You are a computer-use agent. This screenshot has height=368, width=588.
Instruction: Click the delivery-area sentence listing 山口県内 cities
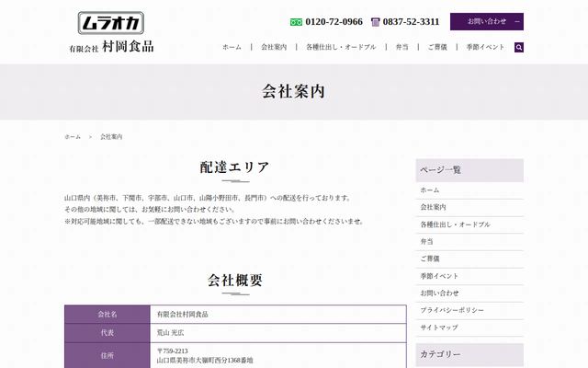tap(209, 198)
